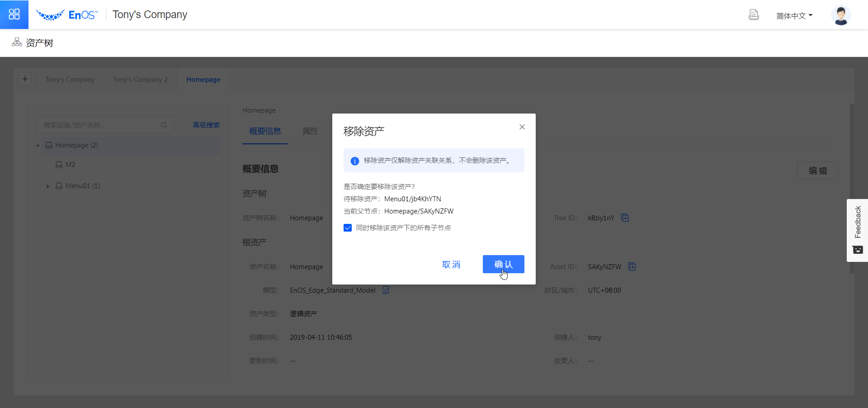Copy the Asset ID value
The height and width of the screenshot is (408, 868).
pyautogui.click(x=632, y=267)
